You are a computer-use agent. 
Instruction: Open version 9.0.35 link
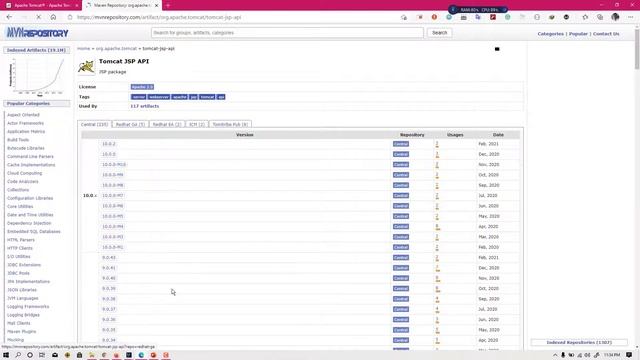(x=109, y=330)
